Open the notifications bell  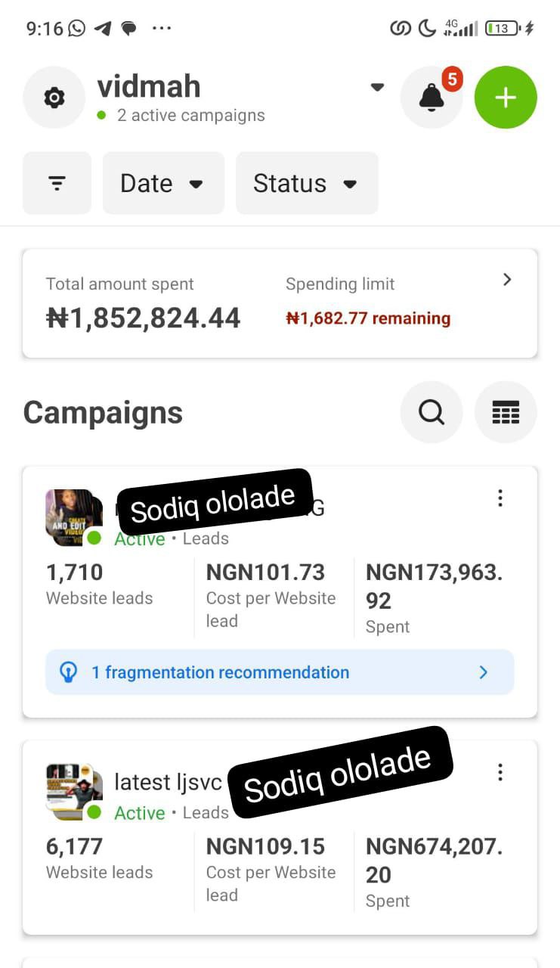431,98
